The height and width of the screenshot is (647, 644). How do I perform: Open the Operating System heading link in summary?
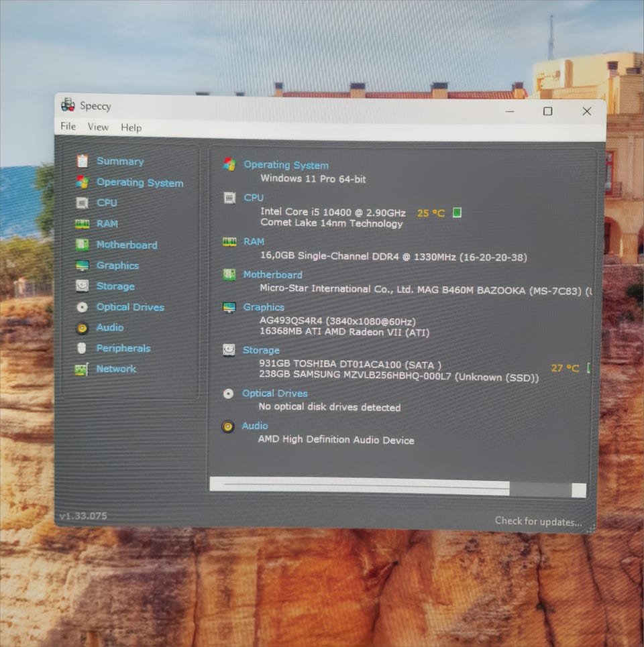click(286, 165)
